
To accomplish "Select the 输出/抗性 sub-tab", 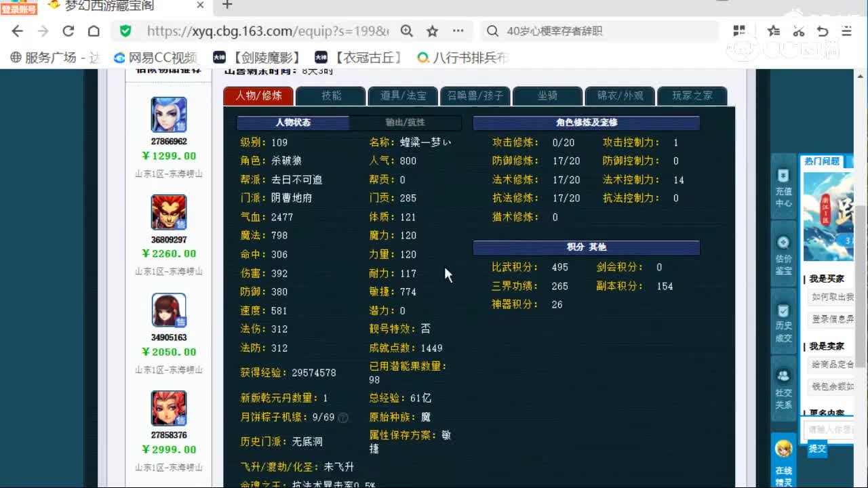I will click(x=405, y=123).
